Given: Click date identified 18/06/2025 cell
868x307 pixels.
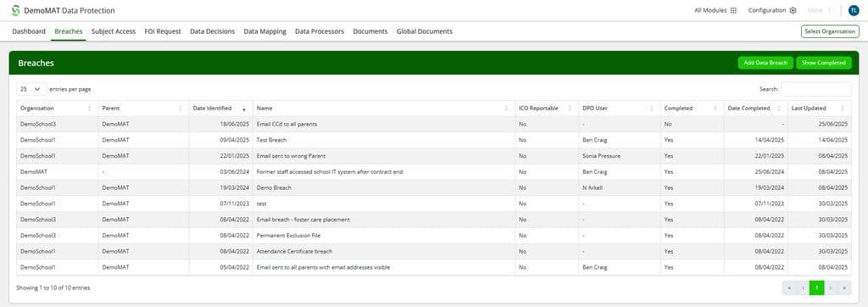Looking at the screenshot, I should point(221,124).
